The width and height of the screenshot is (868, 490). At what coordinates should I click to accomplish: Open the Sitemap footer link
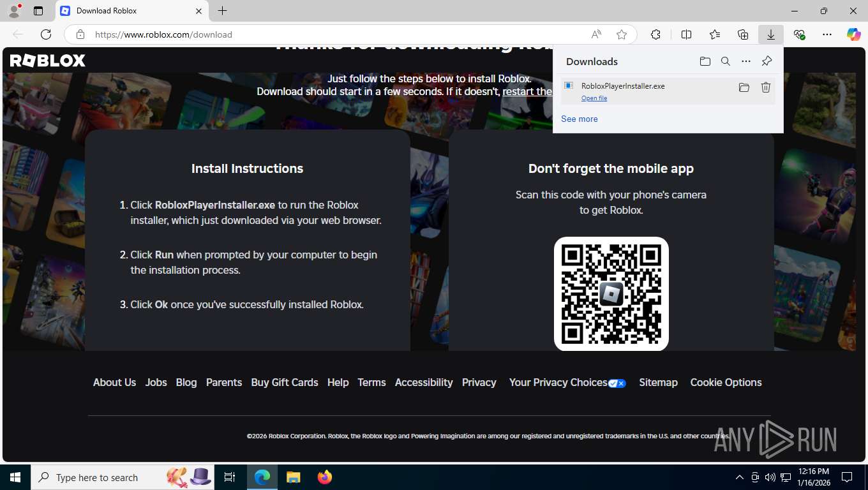(x=658, y=382)
